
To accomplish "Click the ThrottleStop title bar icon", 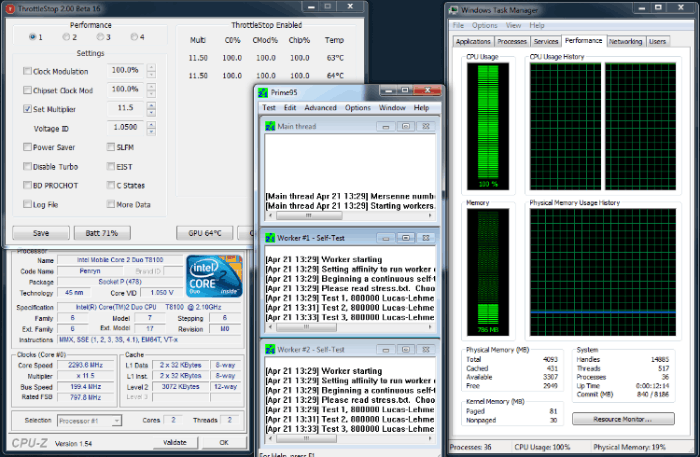I will pos(10,8).
